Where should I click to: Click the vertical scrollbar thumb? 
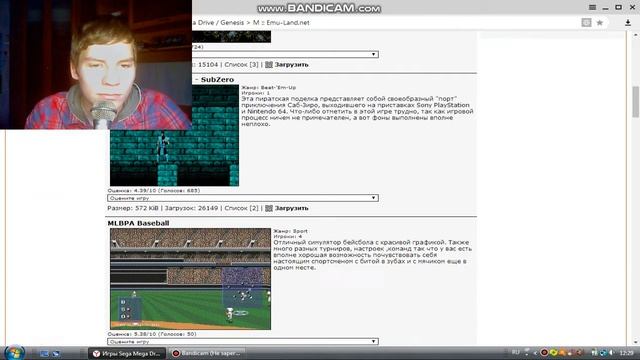coord(636,102)
